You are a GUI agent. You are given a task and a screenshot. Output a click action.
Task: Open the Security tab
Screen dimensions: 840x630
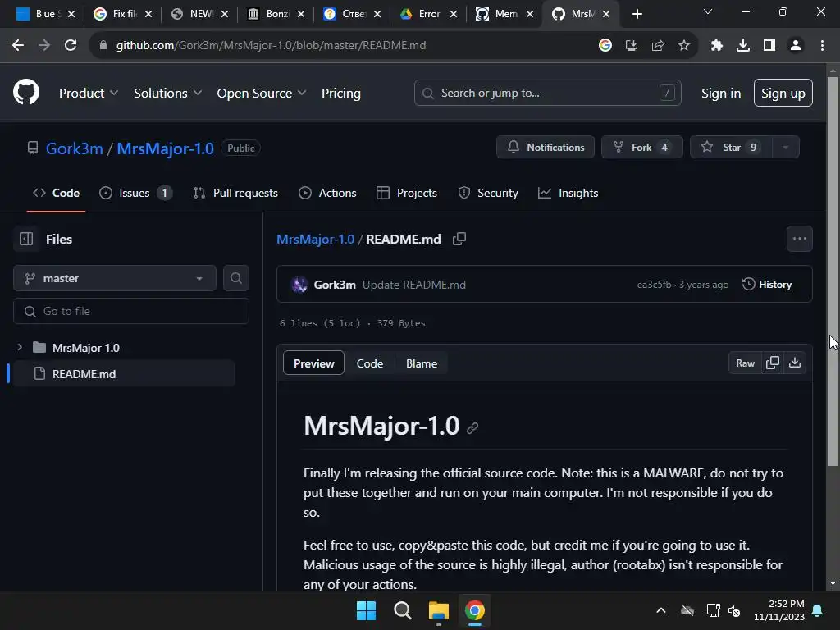(x=488, y=193)
